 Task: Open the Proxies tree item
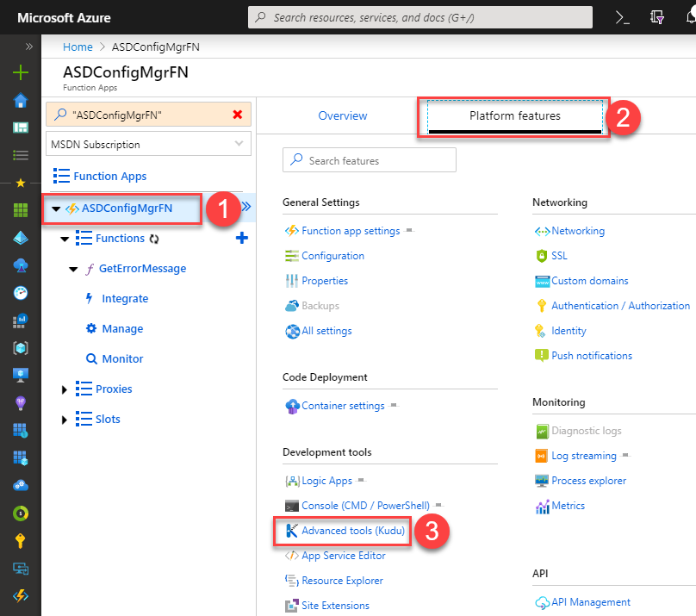tap(114, 389)
